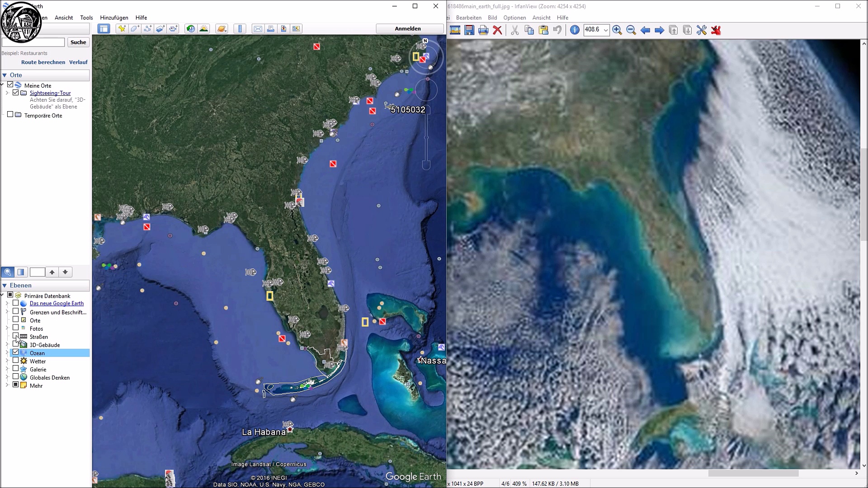Viewport: 868px width, 488px height.
Task: Click the Route berechnen link
Action: (x=43, y=62)
